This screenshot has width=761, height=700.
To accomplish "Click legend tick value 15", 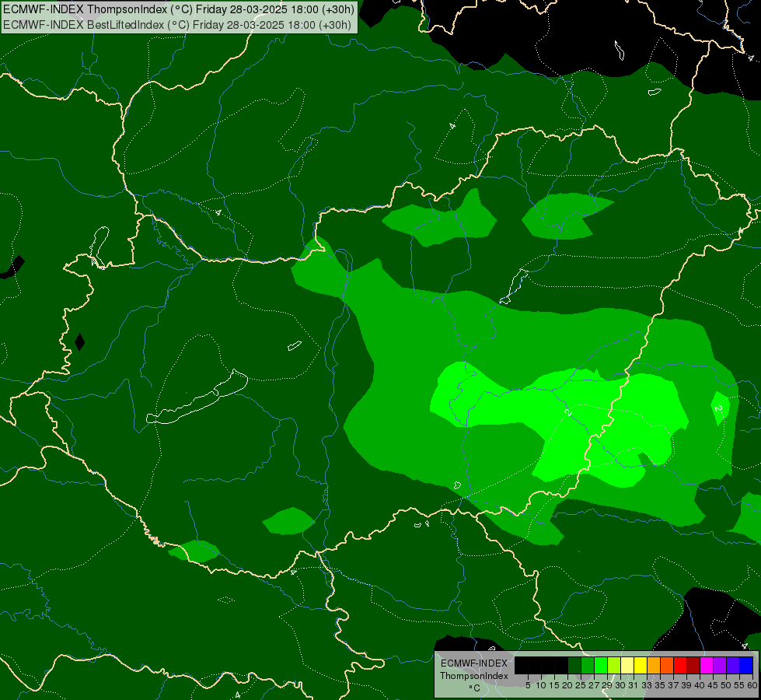I will [x=554, y=685].
